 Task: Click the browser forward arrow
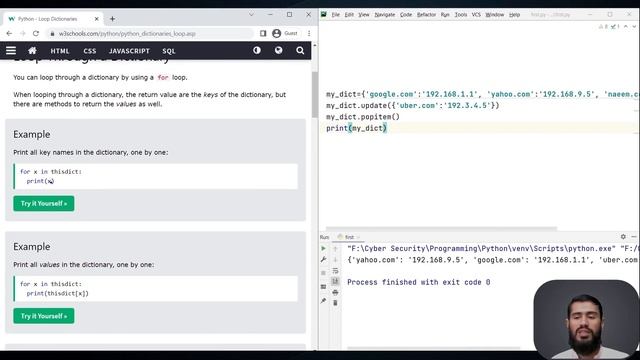(x=22, y=33)
